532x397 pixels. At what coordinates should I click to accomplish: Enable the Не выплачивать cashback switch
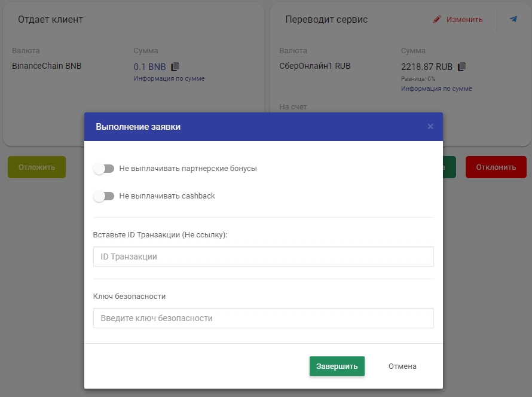pos(104,196)
